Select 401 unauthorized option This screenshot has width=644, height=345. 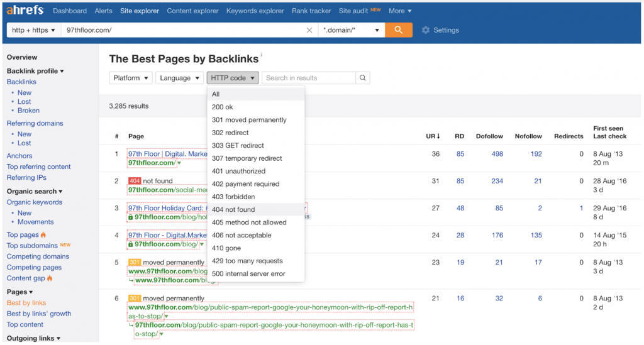pyautogui.click(x=256, y=171)
